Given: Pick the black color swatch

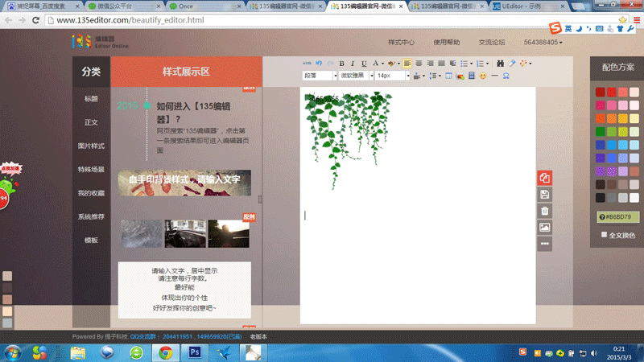Looking at the screenshot, I should (x=601, y=197).
